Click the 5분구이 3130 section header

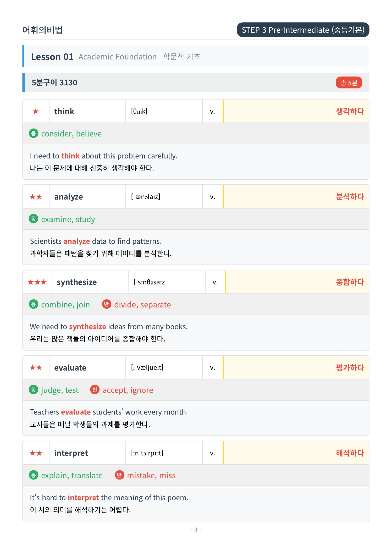(196, 82)
